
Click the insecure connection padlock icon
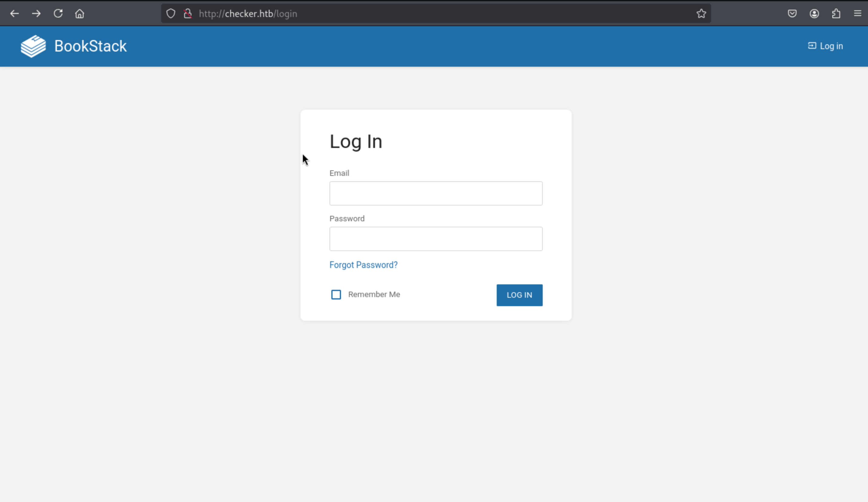pyautogui.click(x=188, y=14)
